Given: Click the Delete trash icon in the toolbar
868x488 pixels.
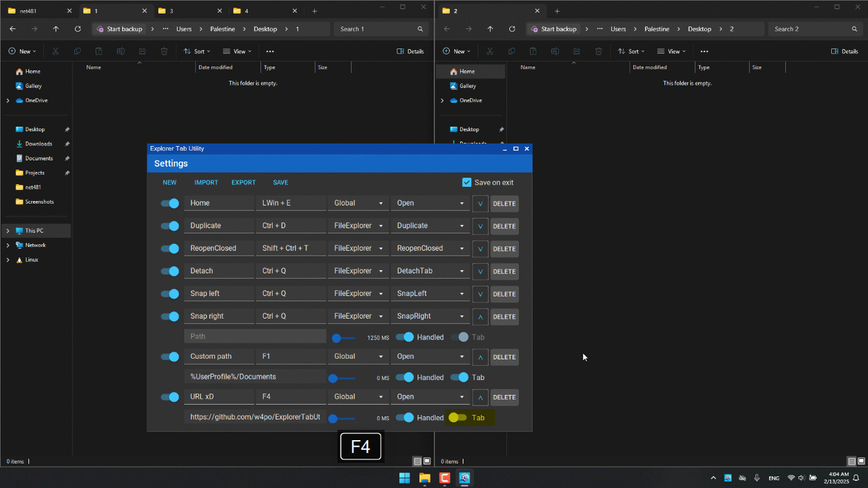Looking at the screenshot, I should (164, 51).
